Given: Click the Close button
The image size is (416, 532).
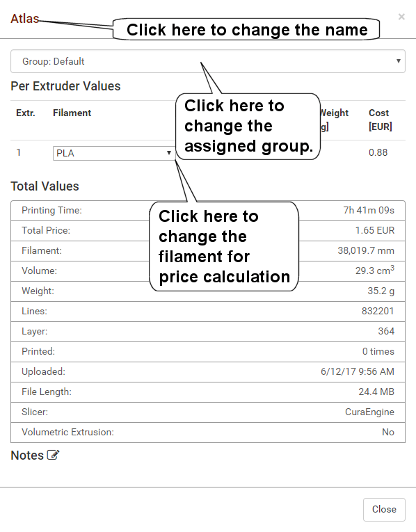Looking at the screenshot, I should [x=384, y=509].
